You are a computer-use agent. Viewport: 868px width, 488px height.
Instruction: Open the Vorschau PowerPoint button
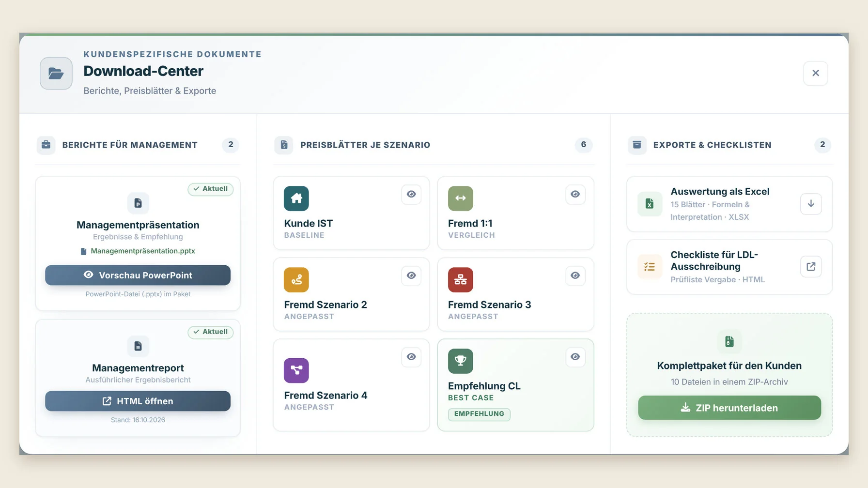coord(138,275)
